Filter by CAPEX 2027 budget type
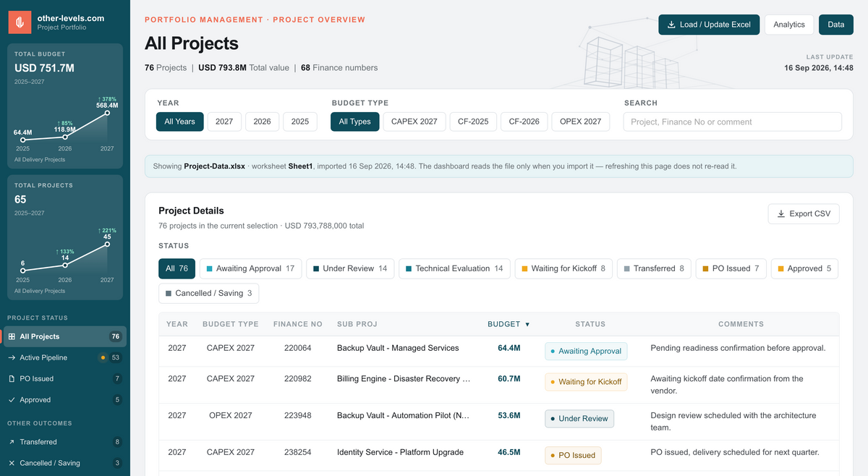868x476 pixels. (x=414, y=122)
